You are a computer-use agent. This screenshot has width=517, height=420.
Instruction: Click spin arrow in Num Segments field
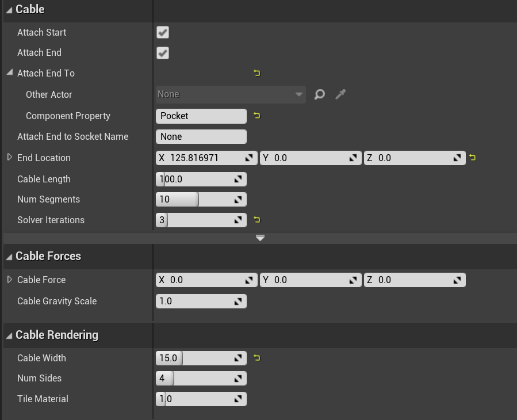pyautogui.click(x=238, y=200)
